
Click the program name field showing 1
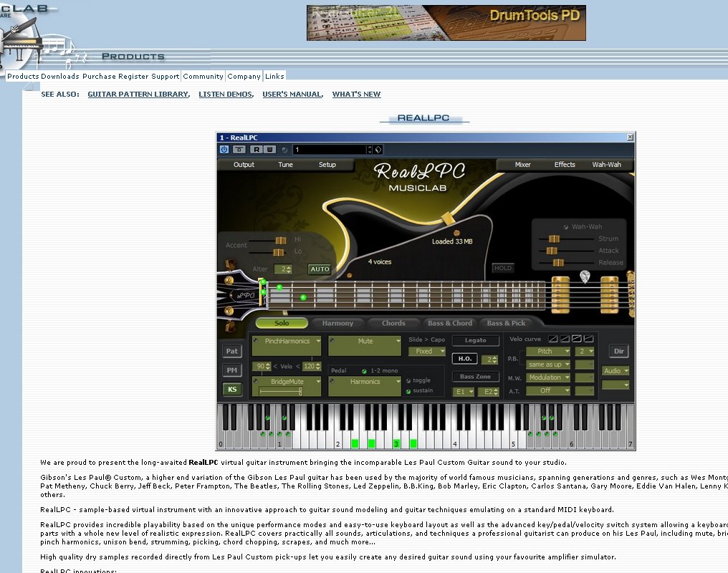click(330, 150)
